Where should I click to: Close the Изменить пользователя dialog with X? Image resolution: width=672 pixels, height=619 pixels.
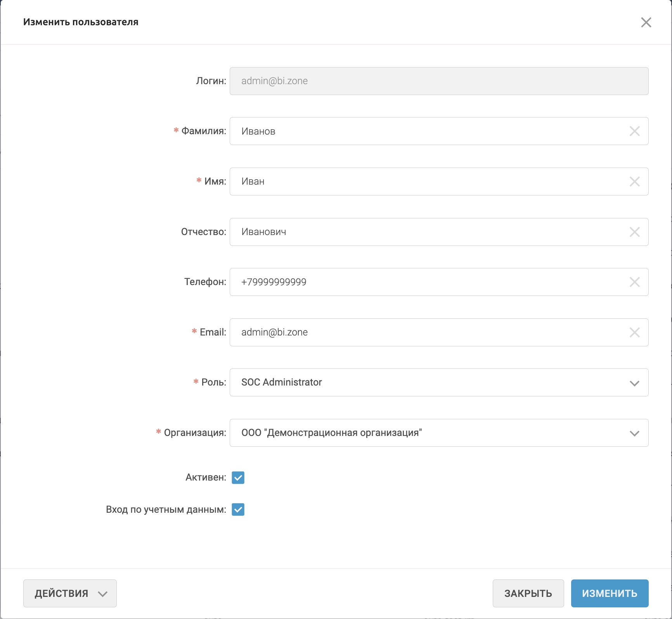(x=646, y=22)
